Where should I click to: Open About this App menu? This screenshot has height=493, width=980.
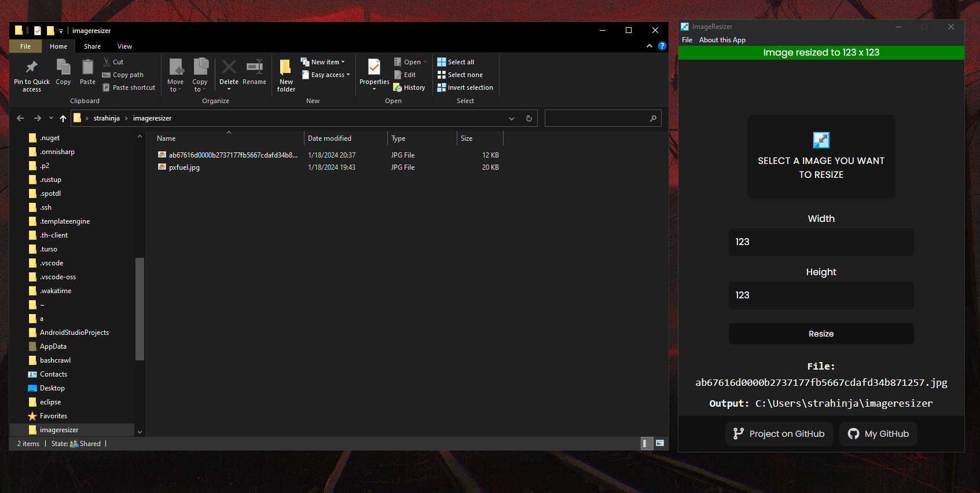[722, 40]
